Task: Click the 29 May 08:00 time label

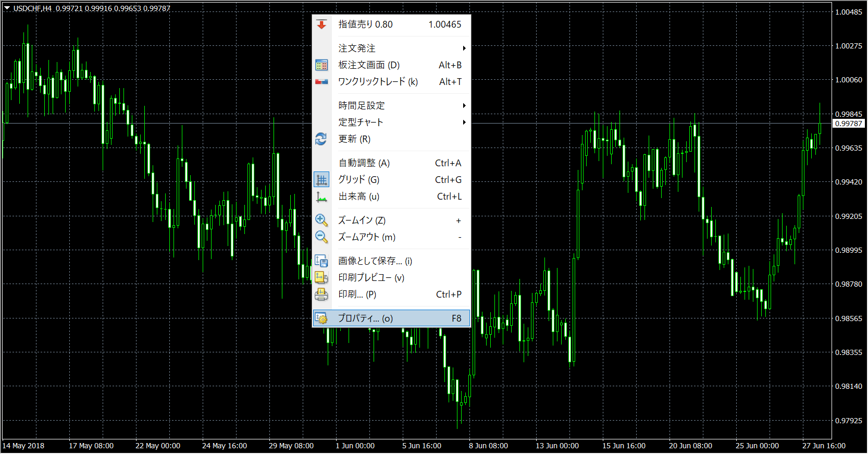Action: coord(291,446)
